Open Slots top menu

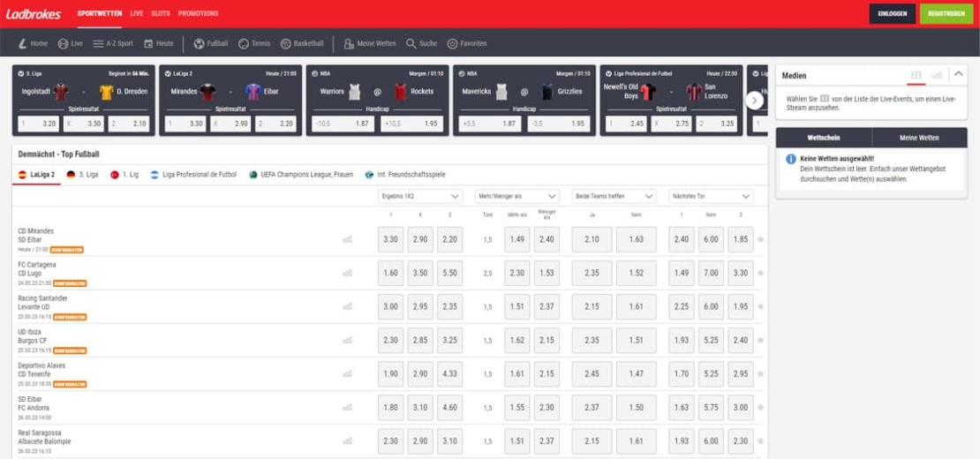click(x=161, y=14)
